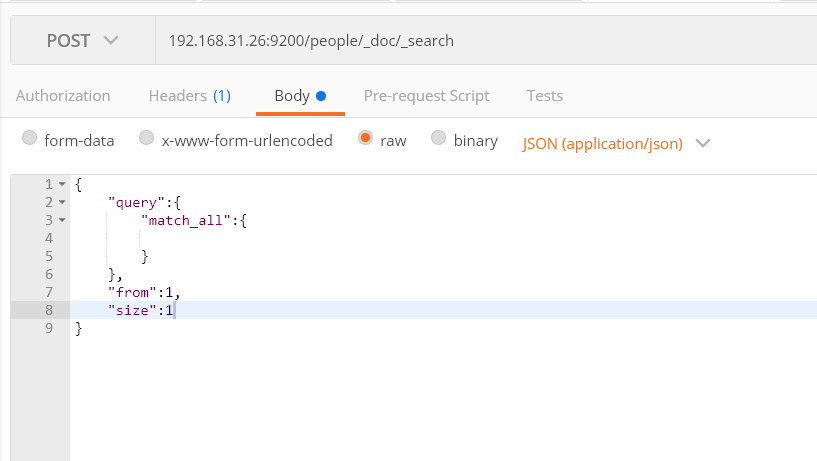Open the POST method dropdown

point(82,41)
